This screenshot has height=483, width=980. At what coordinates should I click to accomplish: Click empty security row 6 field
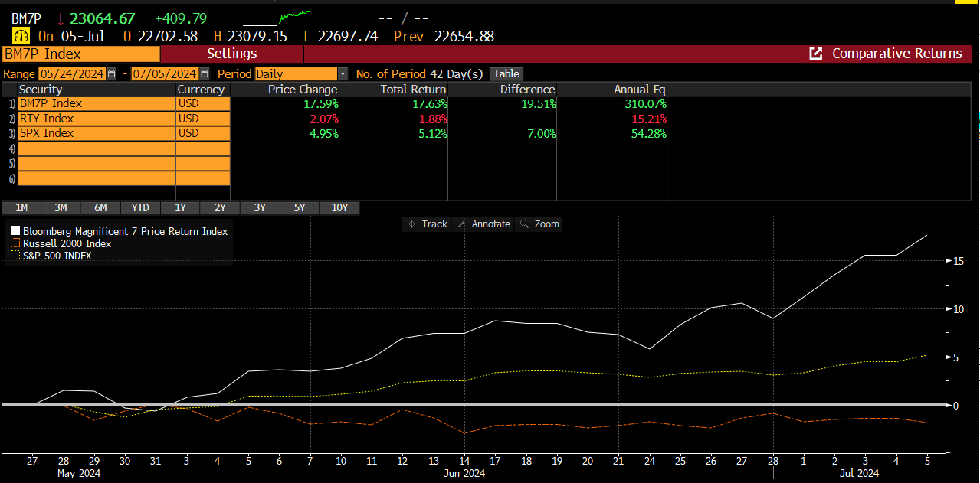click(x=96, y=178)
